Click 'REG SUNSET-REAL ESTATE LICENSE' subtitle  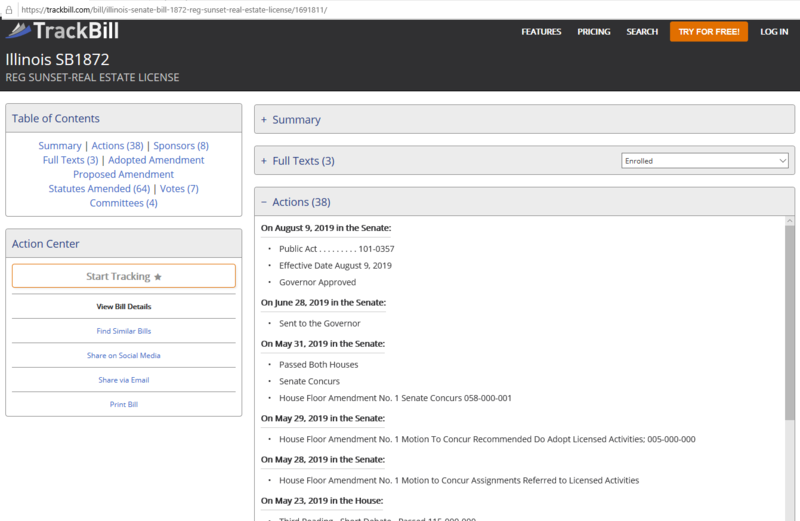[x=92, y=78]
